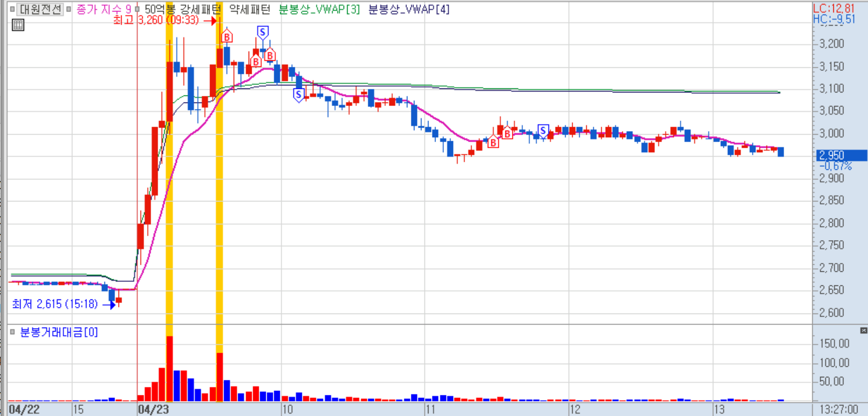Click the 04/23 date label on time axis

(x=154, y=409)
